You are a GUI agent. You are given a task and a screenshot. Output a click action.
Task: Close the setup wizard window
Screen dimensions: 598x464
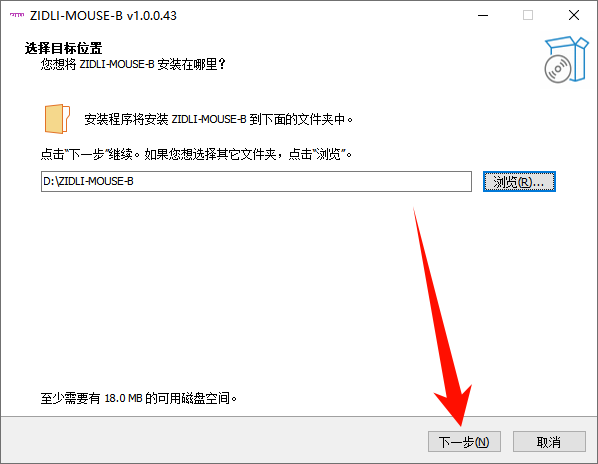point(574,15)
